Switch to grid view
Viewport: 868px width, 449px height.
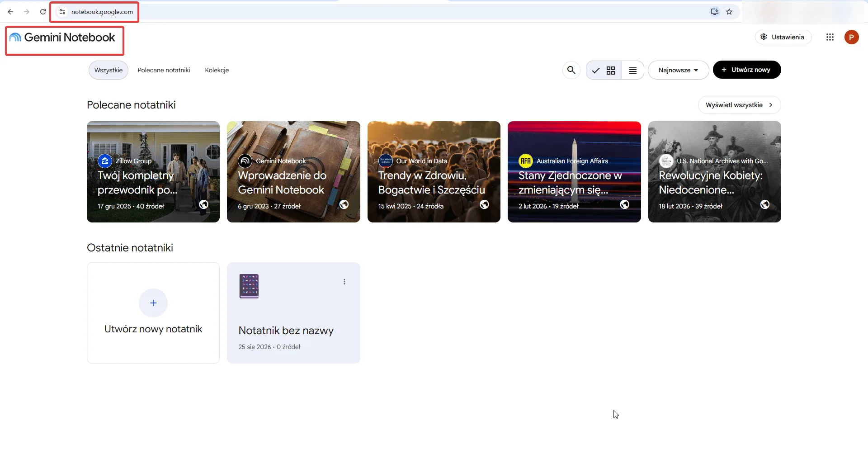[604, 70]
